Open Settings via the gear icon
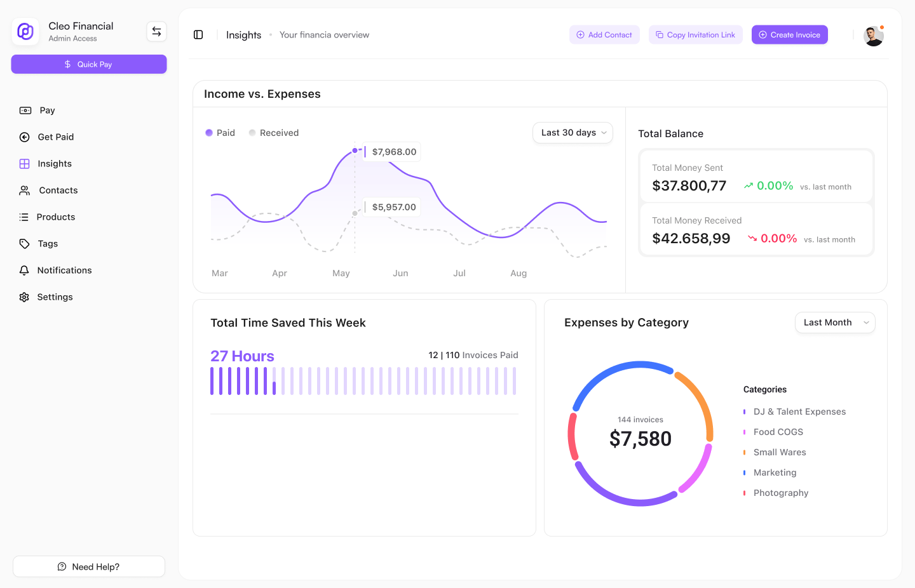Screen dimensions: 915x588 pyautogui.click(x=24, y=297)
